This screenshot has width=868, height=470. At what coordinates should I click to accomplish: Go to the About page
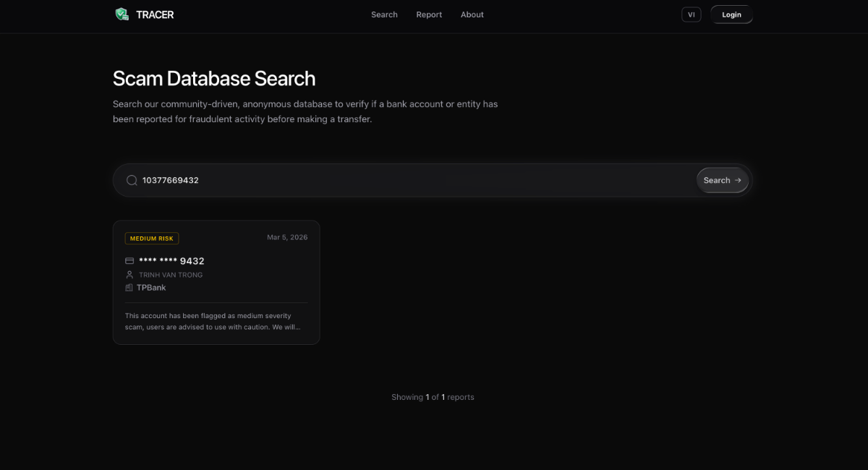pyautogui.click(x=472, y=14)
